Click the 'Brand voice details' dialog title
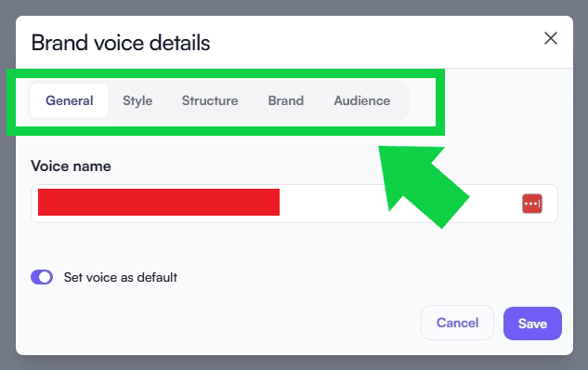Image resolution: width=588 pixels, height=370 pixels. pos(121,43)
